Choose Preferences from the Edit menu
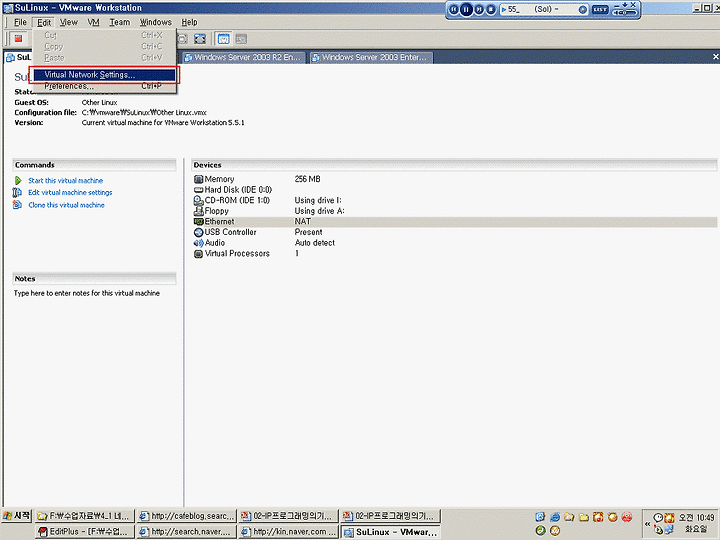 (105, 86)
